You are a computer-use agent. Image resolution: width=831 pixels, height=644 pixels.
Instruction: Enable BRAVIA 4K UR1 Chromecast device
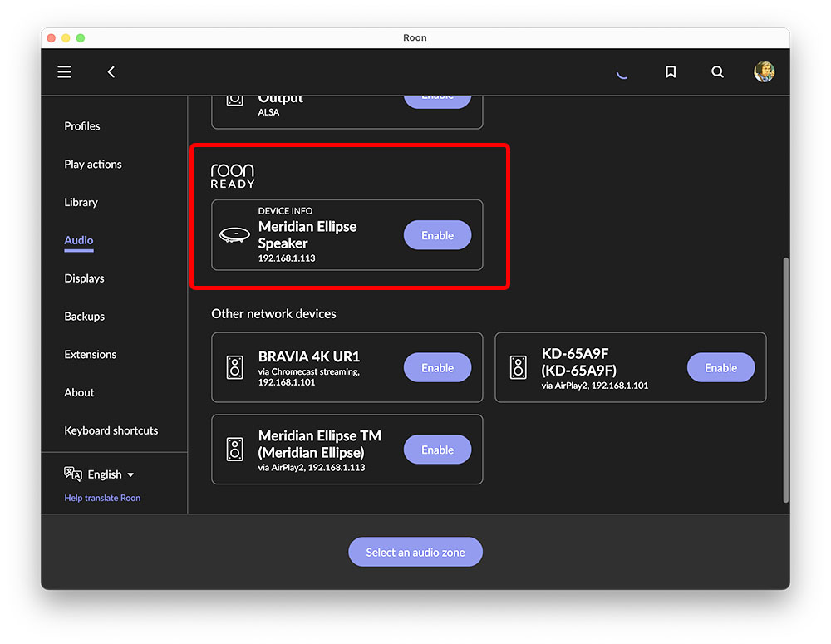tap(437, 367)
